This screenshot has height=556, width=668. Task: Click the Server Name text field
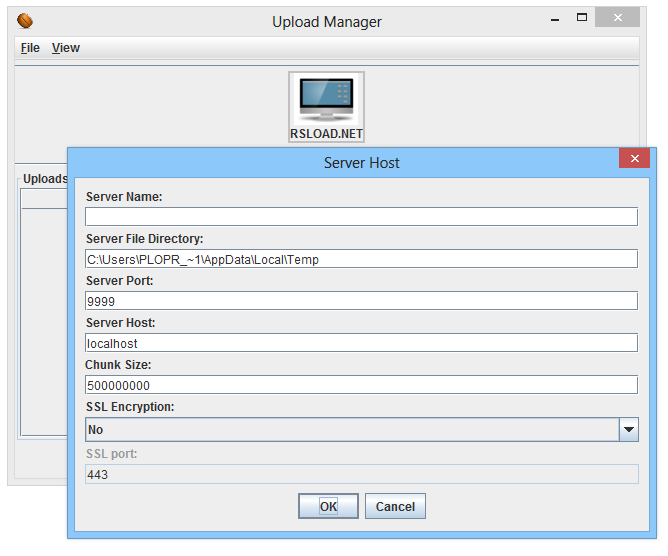361,217
